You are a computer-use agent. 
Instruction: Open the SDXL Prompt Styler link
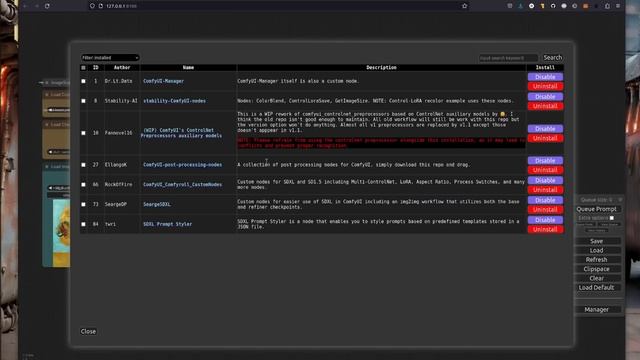167,224
